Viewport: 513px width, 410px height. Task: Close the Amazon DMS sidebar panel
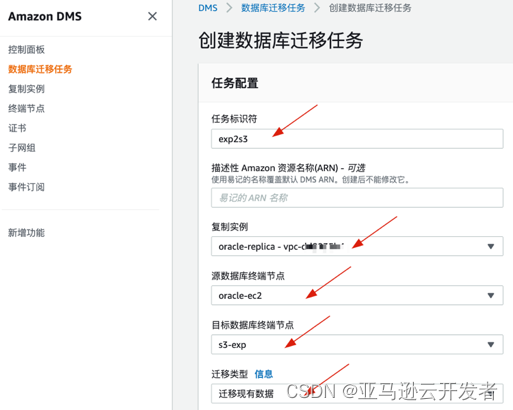[152, 16]
